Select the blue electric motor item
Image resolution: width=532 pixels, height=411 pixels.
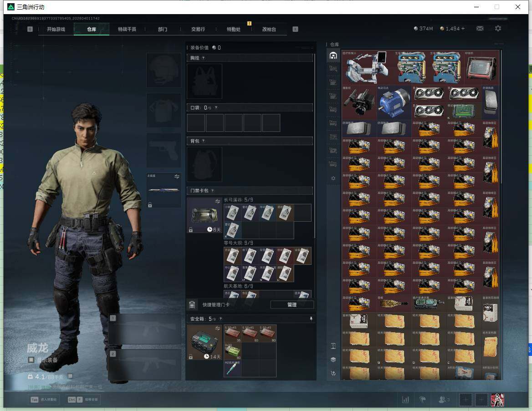394,102
